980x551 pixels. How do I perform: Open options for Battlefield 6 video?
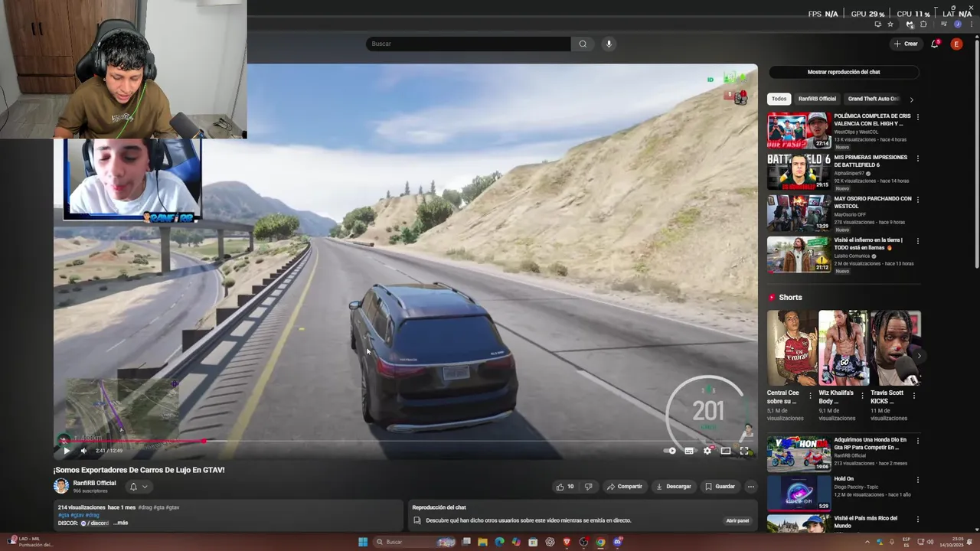[x=917, y=158]
